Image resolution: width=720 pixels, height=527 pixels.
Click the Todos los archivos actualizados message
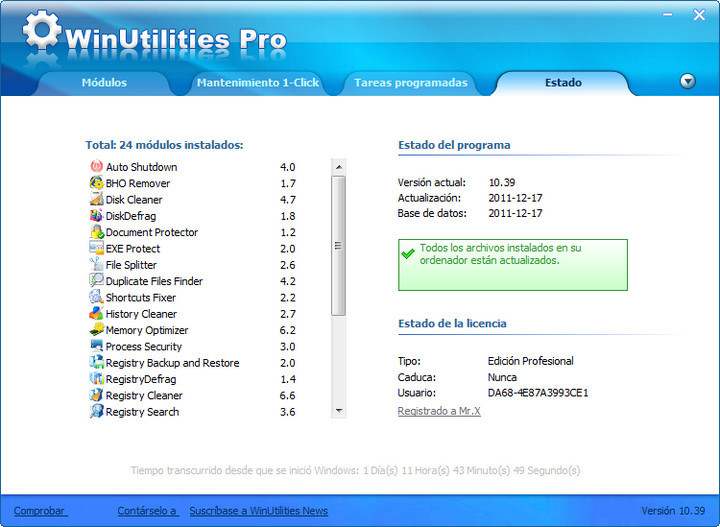(501, 254)
